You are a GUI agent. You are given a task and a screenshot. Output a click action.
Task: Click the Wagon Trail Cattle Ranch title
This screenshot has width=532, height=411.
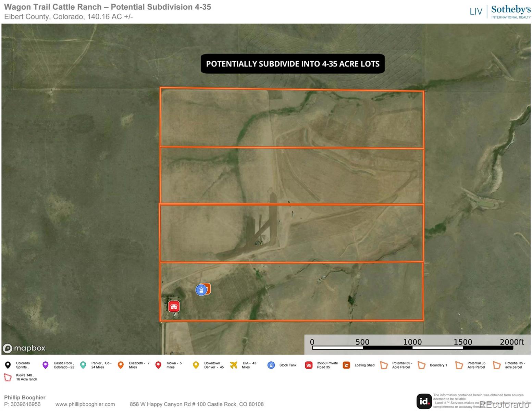[108, 7]
